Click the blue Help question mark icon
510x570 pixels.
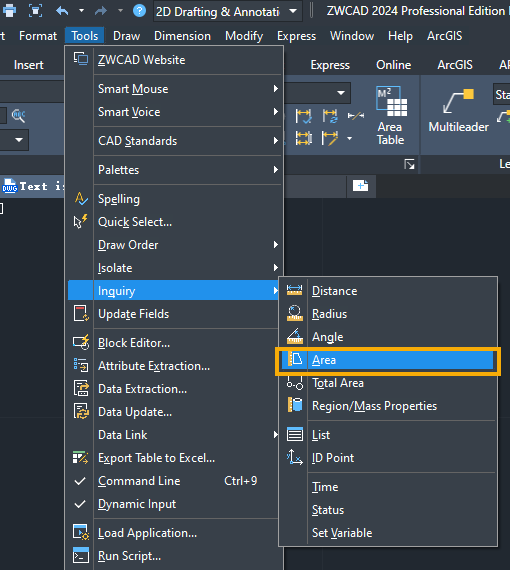tap(139, 11)
